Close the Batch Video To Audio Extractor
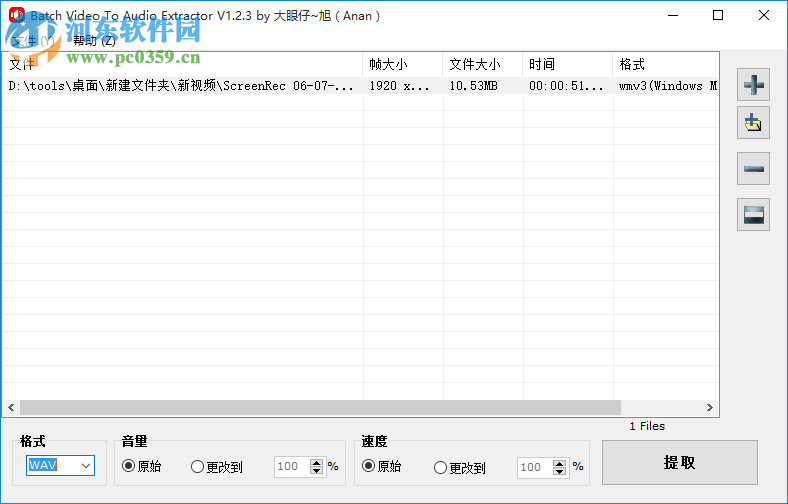The width and height of the screenshot is (788, 504). 764,16
